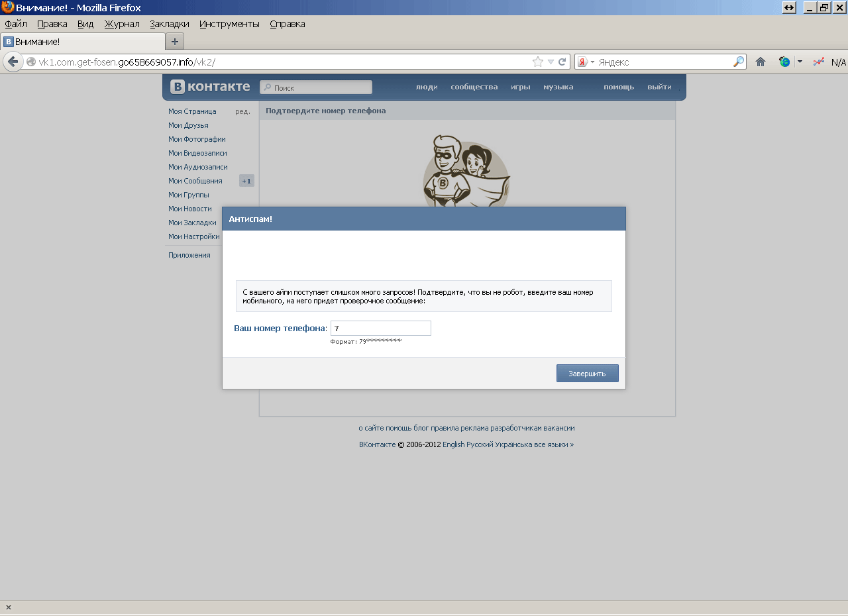Expand the dropdown arrow beside the globe add-on
The image size is (848, 616).
click(800, 62)
